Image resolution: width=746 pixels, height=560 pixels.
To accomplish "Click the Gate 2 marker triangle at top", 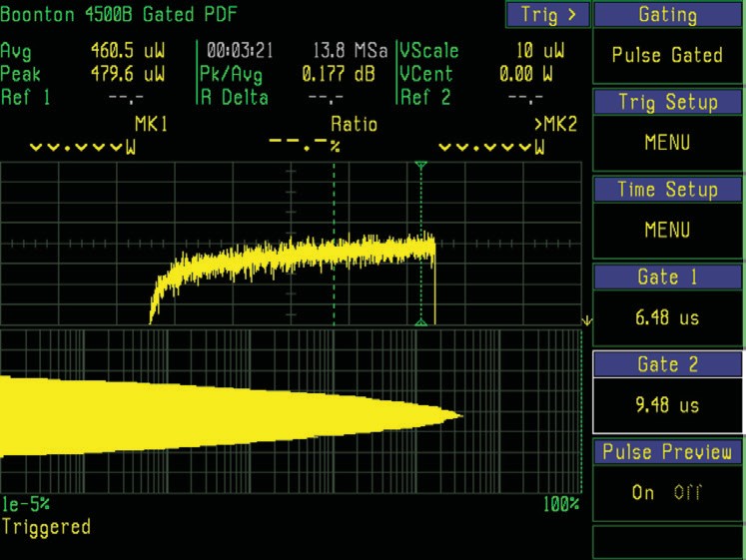I will tap(420, 166).
